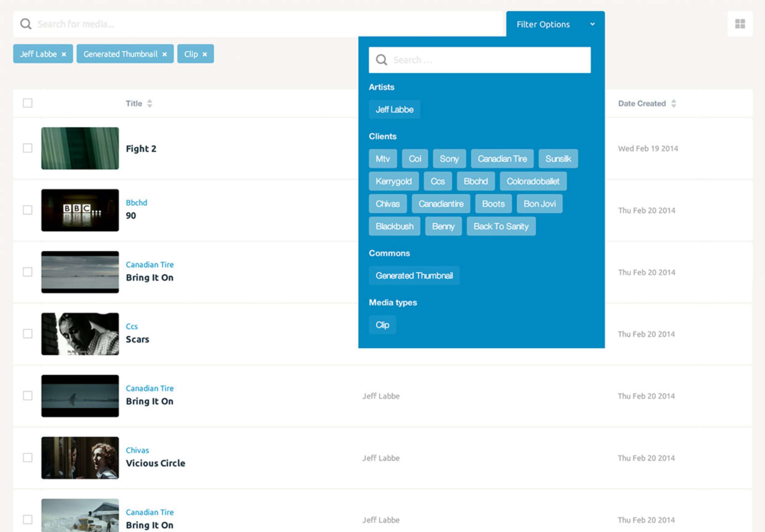Image resolution: width=765 pixels, height=532 pixels.
Task: Filter by Bon Jovi client
Action: pyautogui.click(x=539, y=203)
